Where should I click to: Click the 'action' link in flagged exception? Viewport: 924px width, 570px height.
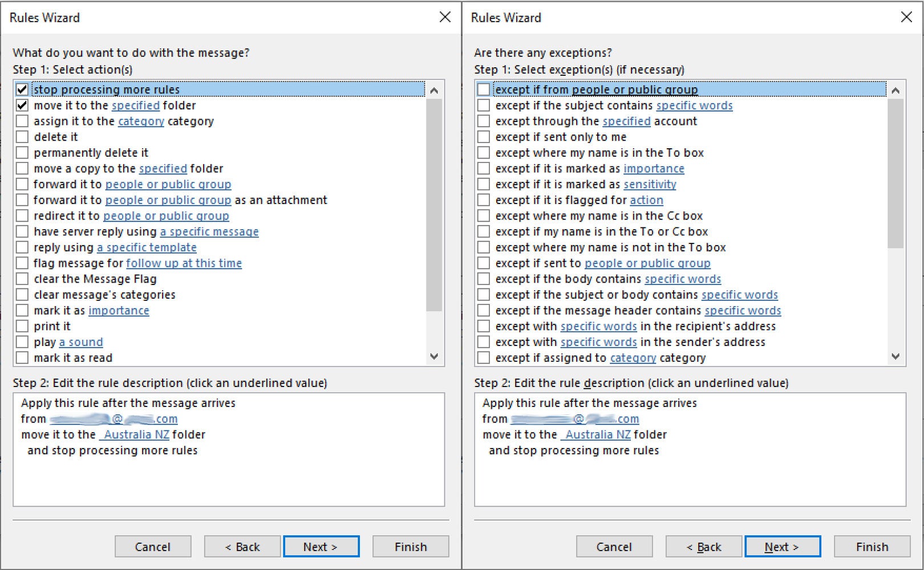coord(646,200)
